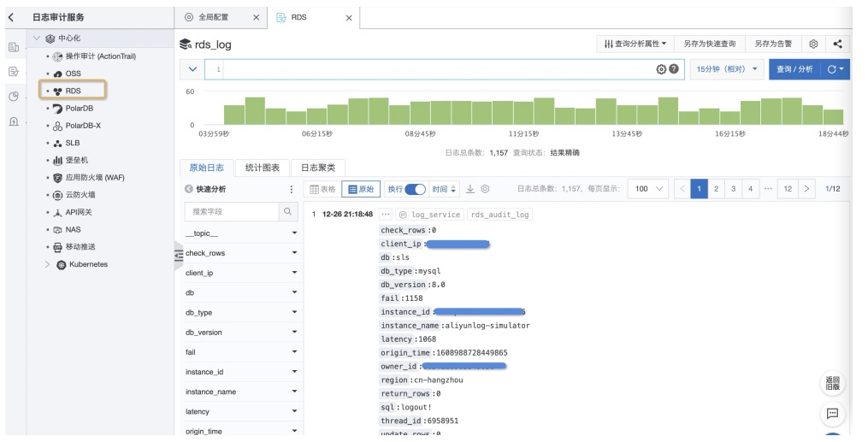Open the log entry ellipsis menu
Screen dimensions: 868x442
click(x=386, y=214)
